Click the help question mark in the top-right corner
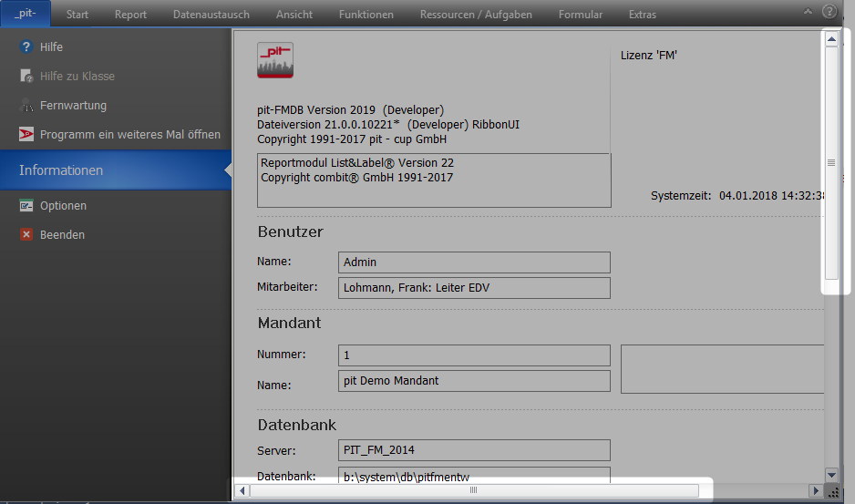 pos(829,12)
